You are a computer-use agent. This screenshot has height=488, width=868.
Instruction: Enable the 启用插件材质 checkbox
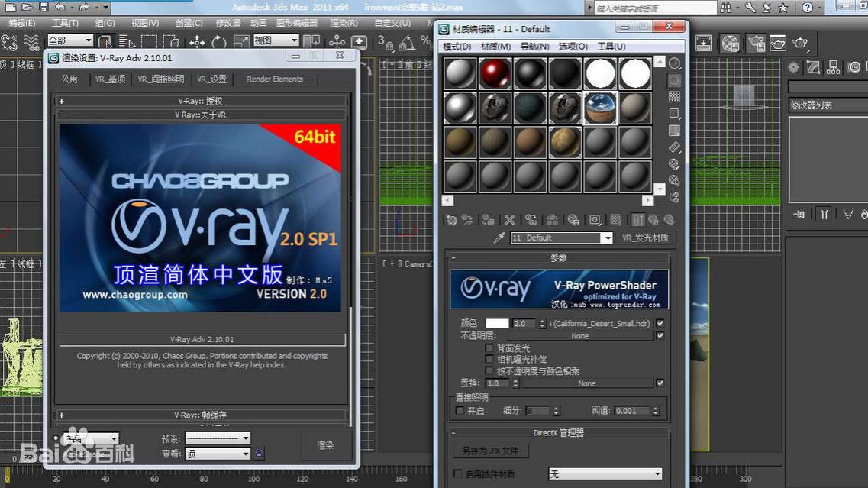458,473
